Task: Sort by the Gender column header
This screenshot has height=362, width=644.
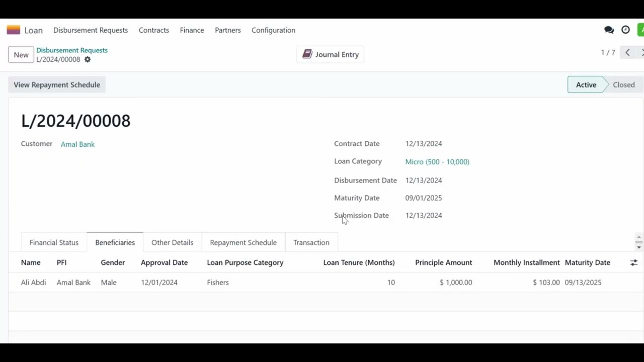Action: coord(113,262)
